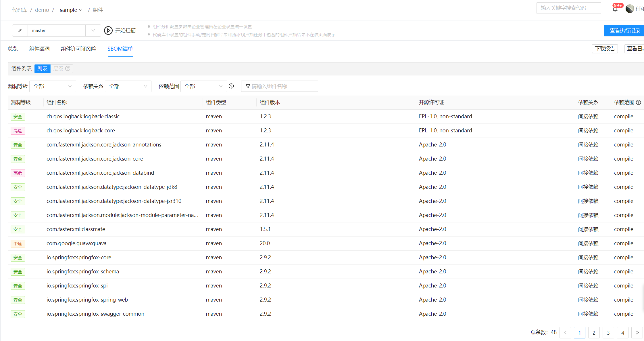Click the 查看执行记录 button
The height and width of the screenshot is (341, 644).
point(624,31)
